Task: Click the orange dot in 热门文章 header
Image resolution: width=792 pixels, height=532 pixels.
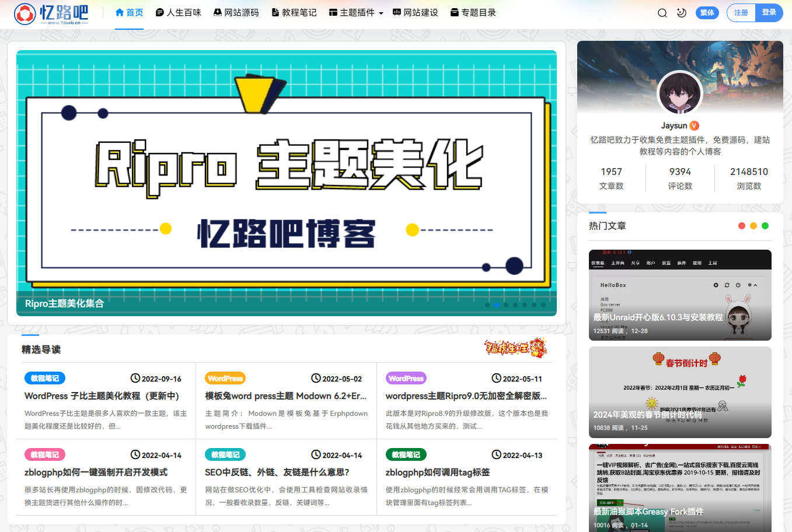Action: [x=753, y=226]
